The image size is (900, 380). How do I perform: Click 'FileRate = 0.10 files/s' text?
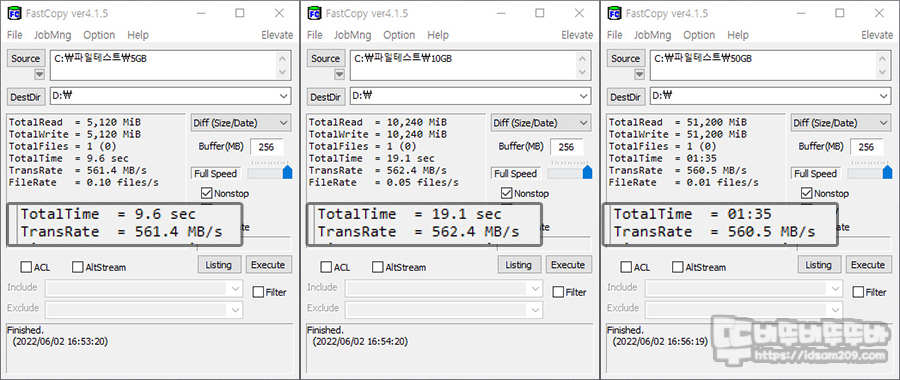[84, 183]
